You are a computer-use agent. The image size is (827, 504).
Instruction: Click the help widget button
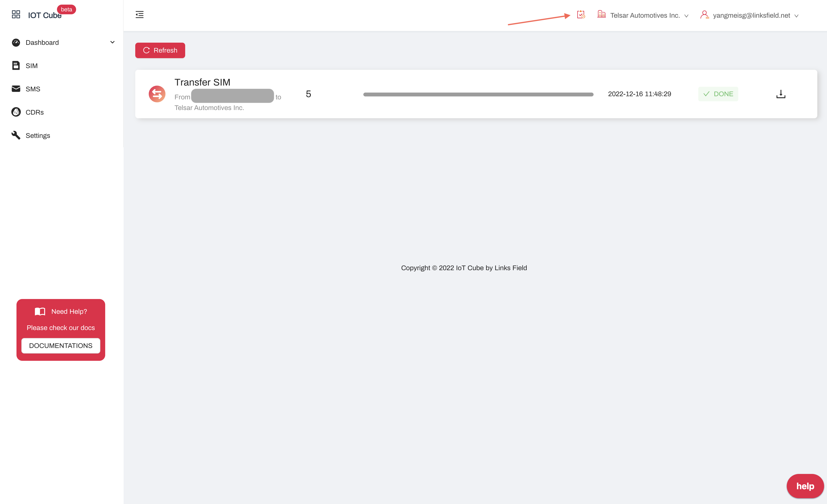[x=804, y=486]
